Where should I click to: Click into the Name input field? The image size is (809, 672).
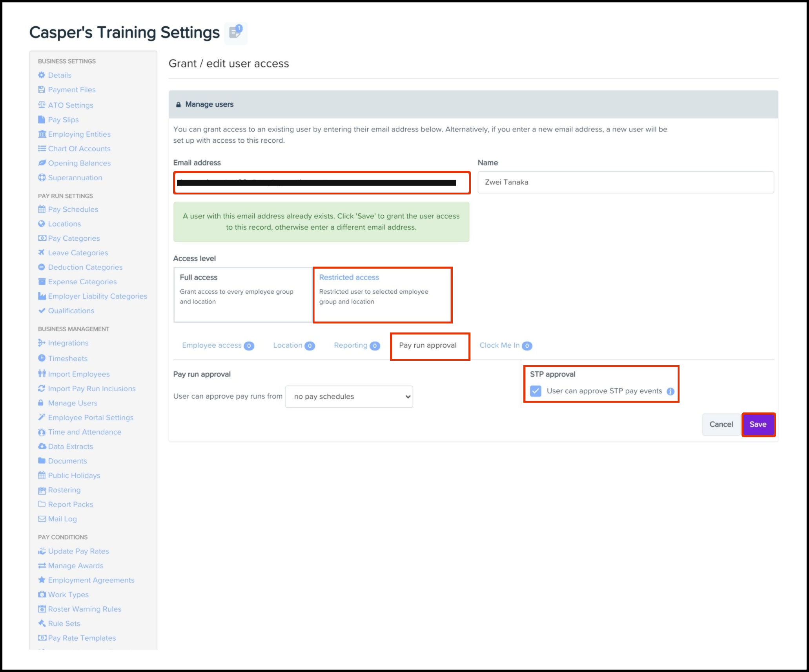click(625, 182)
